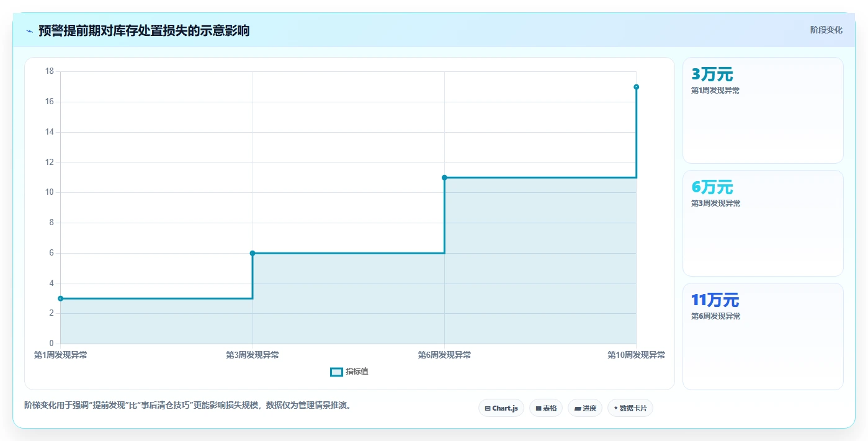
Task: Click the 第1周发现异常 caption under 3万元
Action: coord(715,91)
